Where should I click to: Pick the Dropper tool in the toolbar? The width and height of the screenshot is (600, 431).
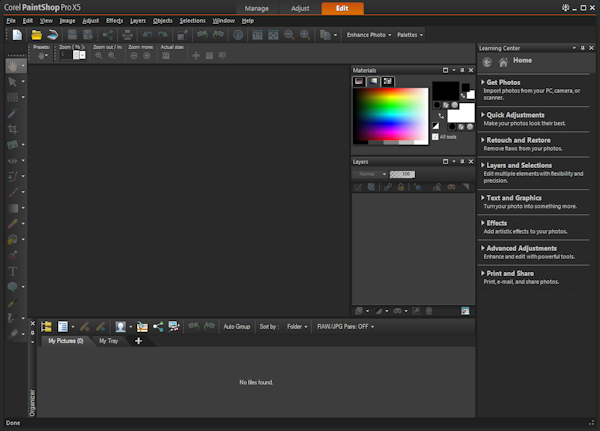click(13, 114)
